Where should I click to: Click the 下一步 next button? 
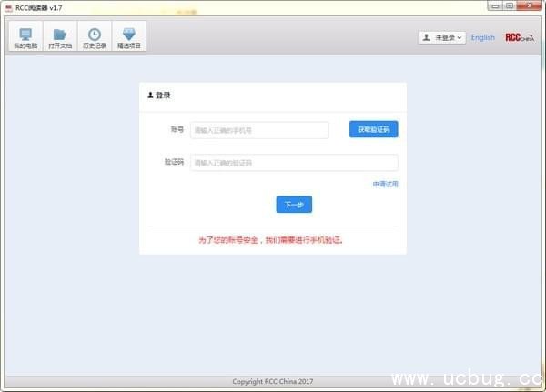point(294,205)
